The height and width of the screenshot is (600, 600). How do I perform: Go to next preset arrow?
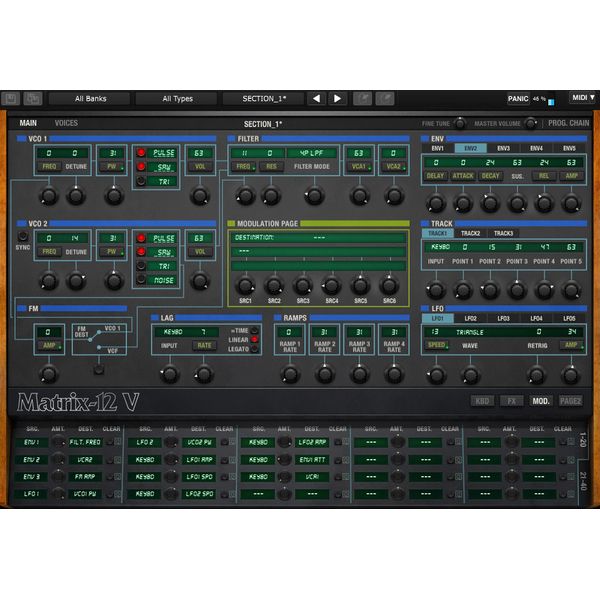click(337, 99)
